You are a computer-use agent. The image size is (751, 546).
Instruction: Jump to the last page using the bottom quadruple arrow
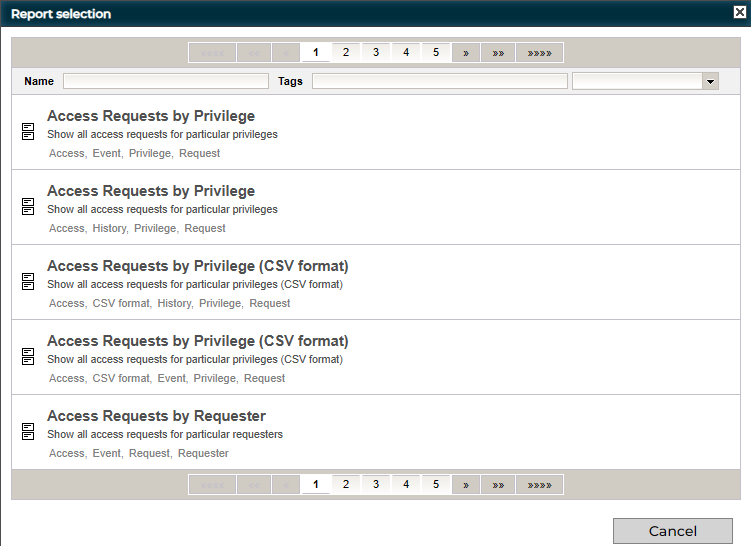coord(540,485)
